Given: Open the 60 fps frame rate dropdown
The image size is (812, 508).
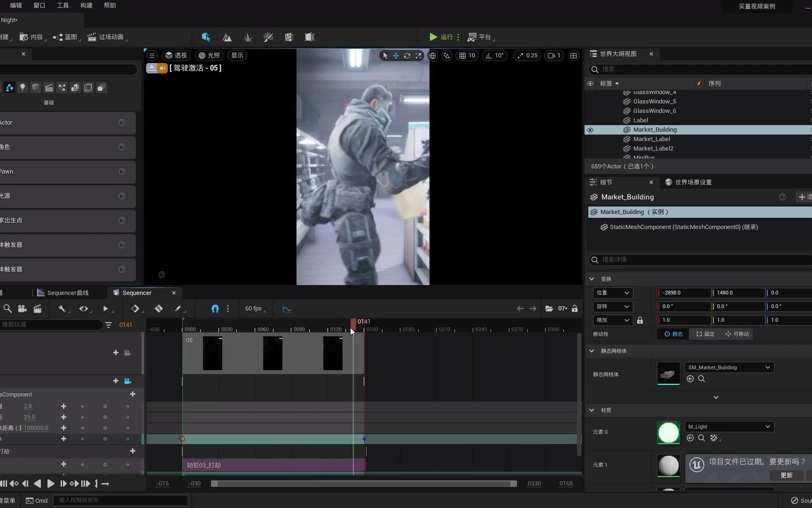Looking at the screenshot, I should click(255, 309).
